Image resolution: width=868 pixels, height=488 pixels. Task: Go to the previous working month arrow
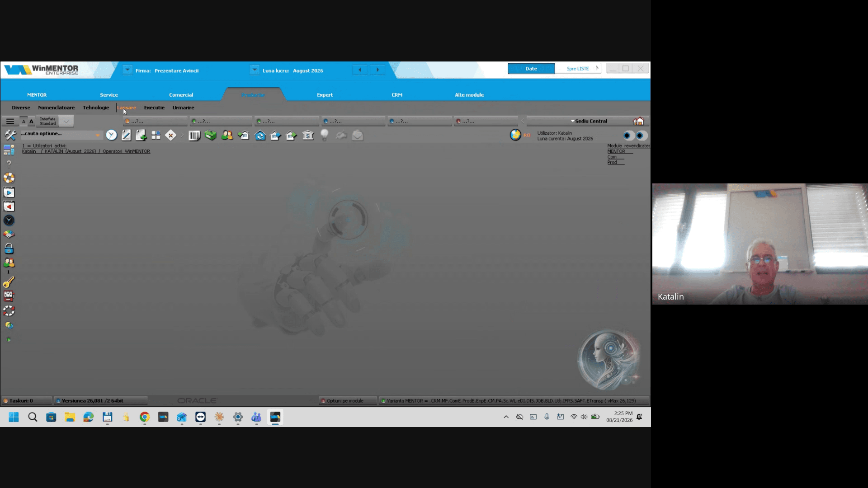coord(360,70)
